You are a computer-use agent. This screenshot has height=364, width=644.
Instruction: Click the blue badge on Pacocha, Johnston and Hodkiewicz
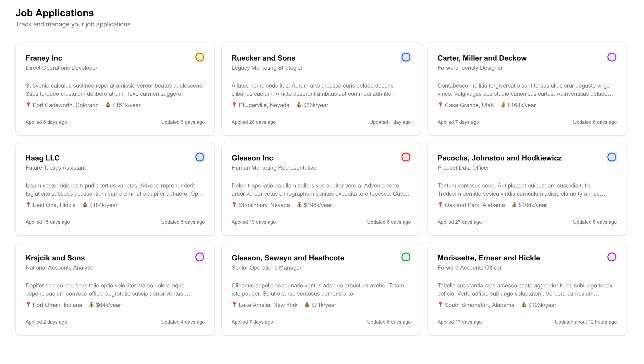[x=612, y=157]
